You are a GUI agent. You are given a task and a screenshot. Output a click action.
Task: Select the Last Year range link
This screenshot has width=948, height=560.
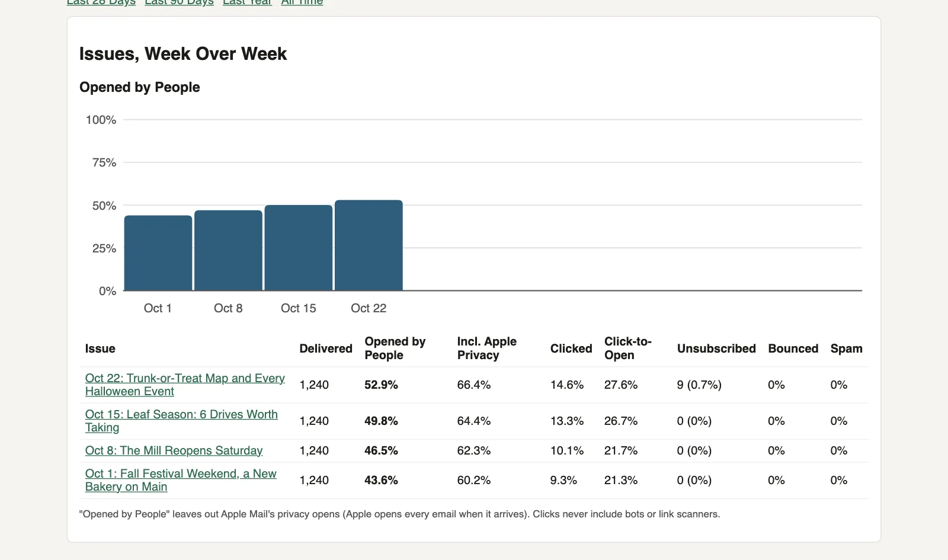247,2
